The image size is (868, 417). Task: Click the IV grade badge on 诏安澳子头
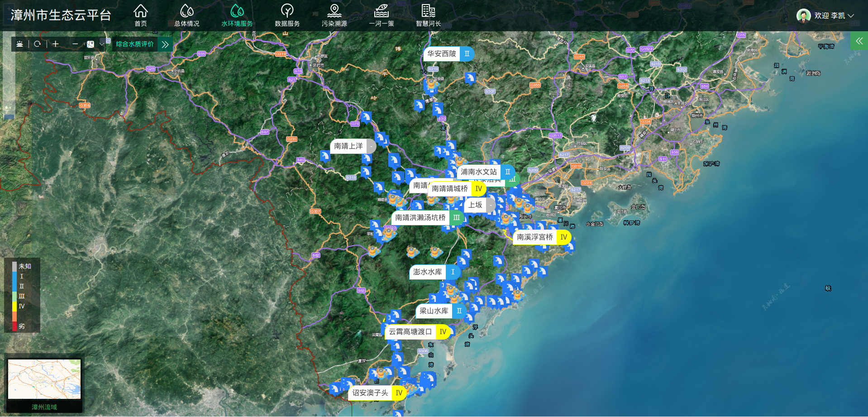(x=399, y=393)
